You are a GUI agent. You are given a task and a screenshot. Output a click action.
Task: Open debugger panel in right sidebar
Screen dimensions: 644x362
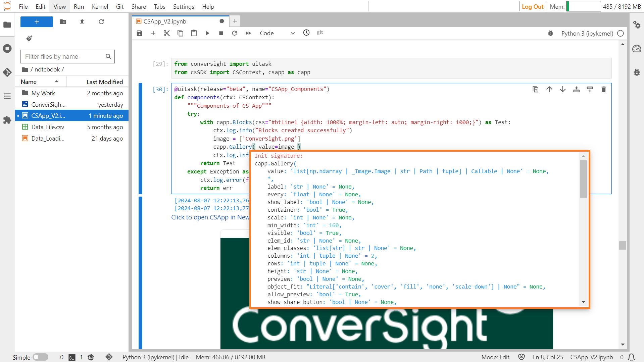[x=637, y=72]
